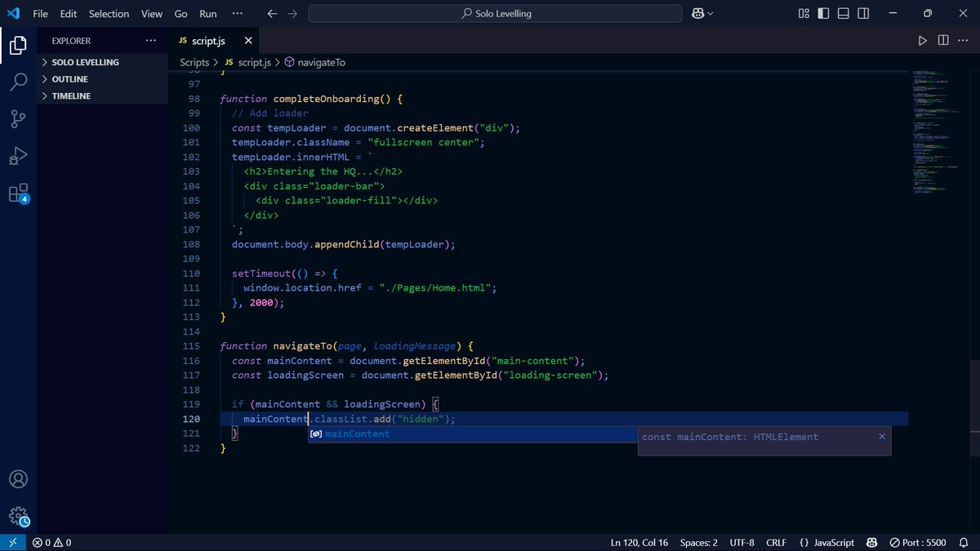The width and height of the screenshot is (980, 551).
Task: Open Explorer views and more actions ellipsis
Action: 150,41
